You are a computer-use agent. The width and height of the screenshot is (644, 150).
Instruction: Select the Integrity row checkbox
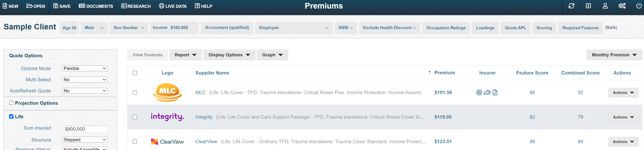pyautogui.click(x=135, y=117)
